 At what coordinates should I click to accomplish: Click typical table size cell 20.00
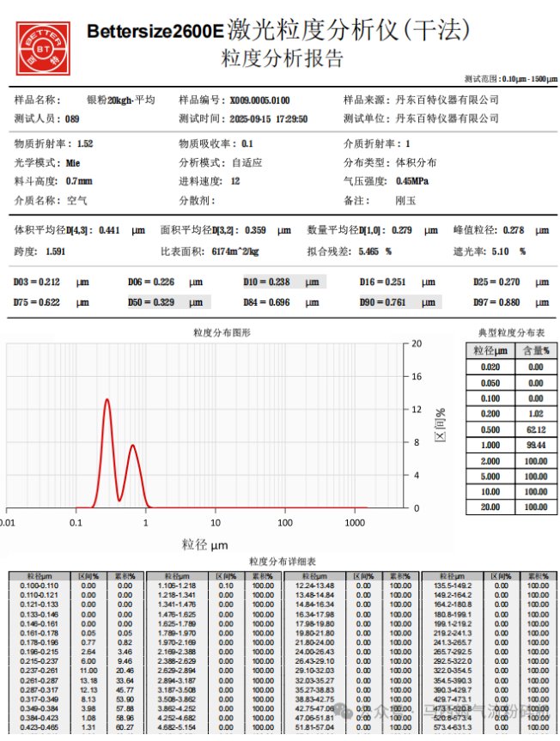point(490,507)
